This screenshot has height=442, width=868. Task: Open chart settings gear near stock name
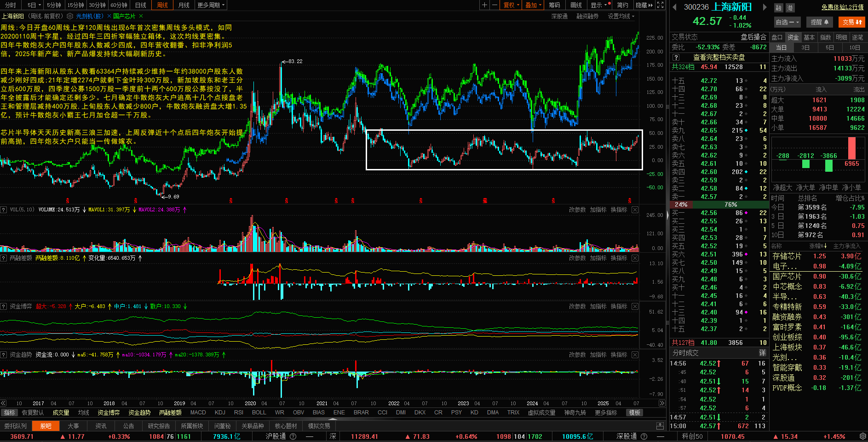pos(70,16)
